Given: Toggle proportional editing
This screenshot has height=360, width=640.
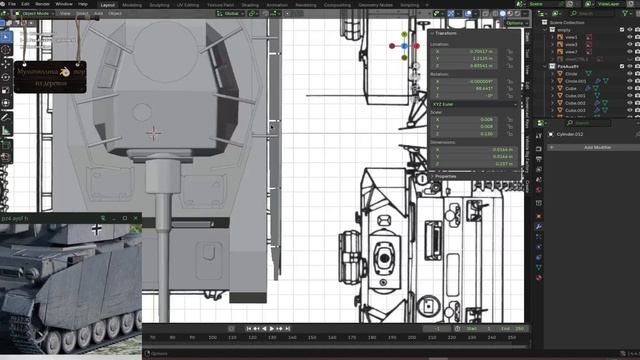Looking at the screenshot, I should pyautogui.click(x=287, y=13).
